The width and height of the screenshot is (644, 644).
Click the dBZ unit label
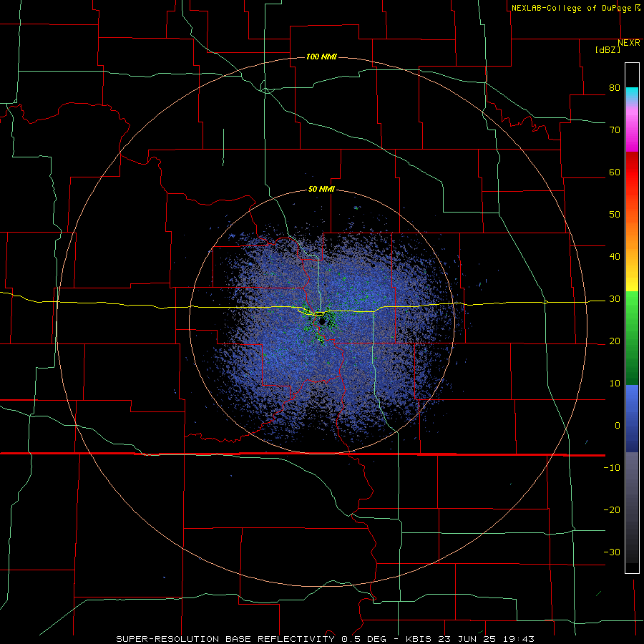[608, 50]
